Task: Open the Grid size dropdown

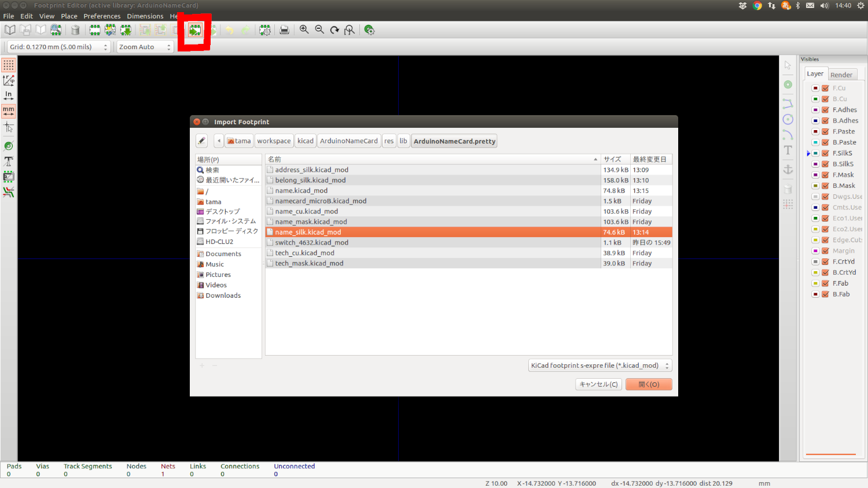Action: pos(58,47)
